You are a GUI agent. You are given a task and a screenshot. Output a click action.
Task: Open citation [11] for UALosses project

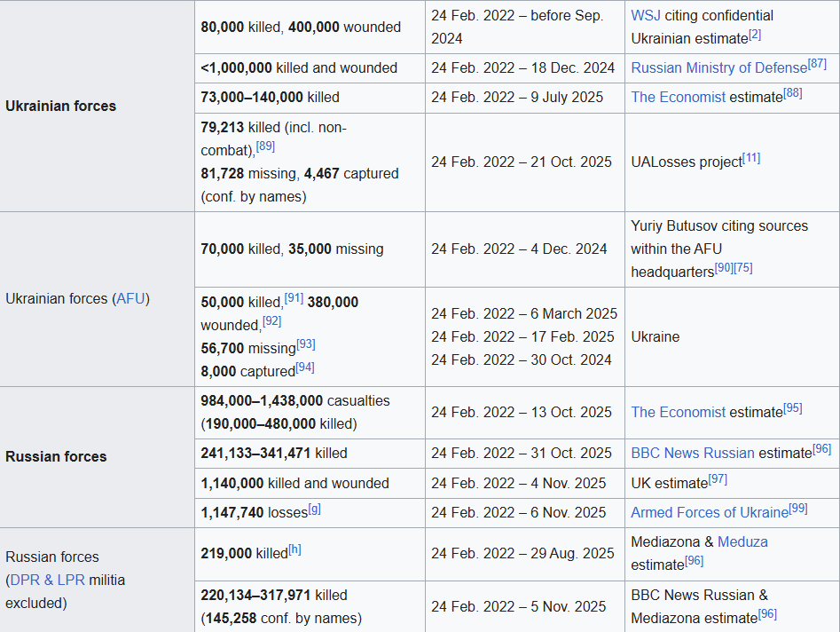coord(751,158)
